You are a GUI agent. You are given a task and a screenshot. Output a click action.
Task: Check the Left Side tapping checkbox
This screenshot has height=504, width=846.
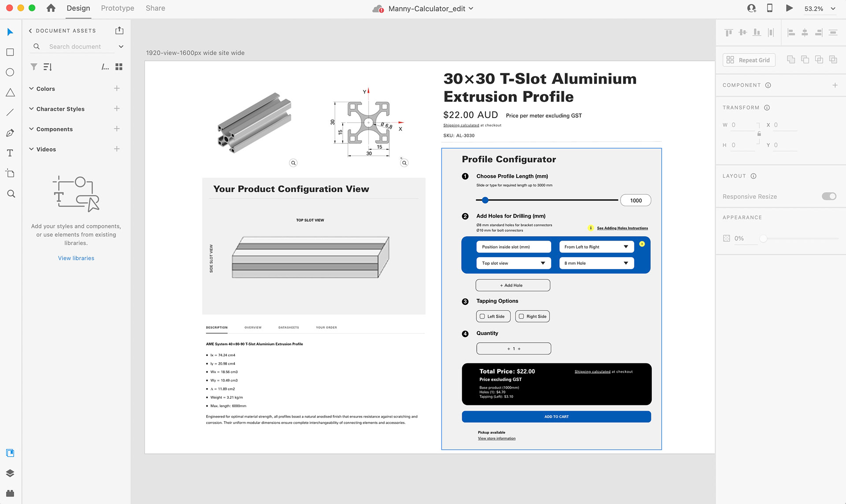[482, 316]
